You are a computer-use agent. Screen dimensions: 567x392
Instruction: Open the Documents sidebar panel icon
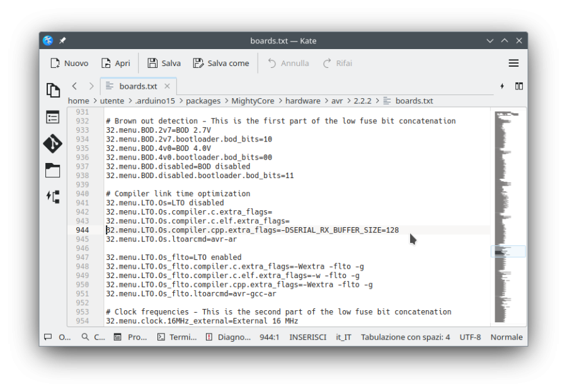click(x=53, y=90)
